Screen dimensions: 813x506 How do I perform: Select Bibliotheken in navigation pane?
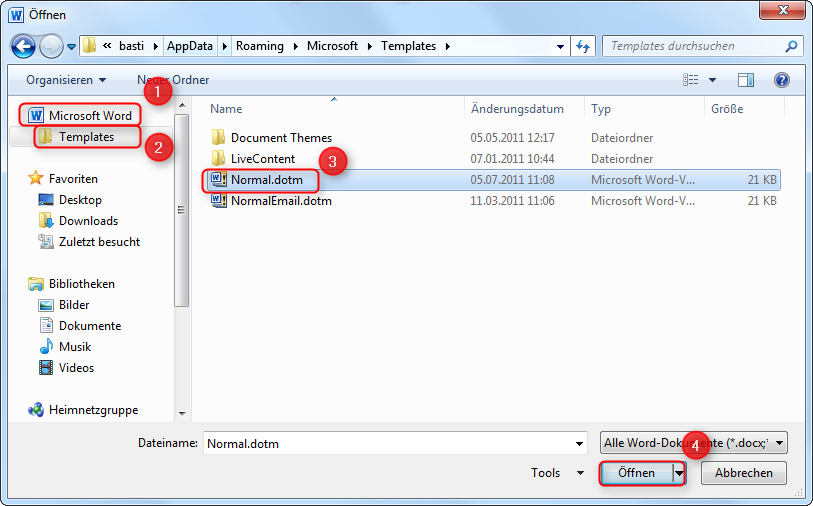[72, 284]
